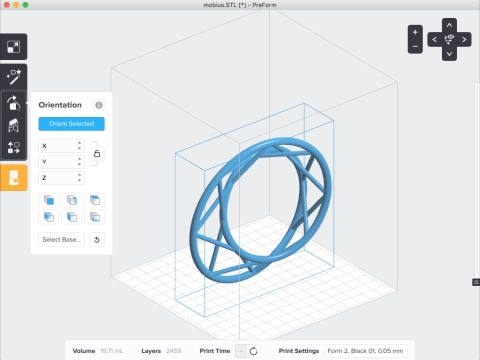Screen dimensions: 480x360
Task: Open the Layout tool
Action: pos(14,148)
